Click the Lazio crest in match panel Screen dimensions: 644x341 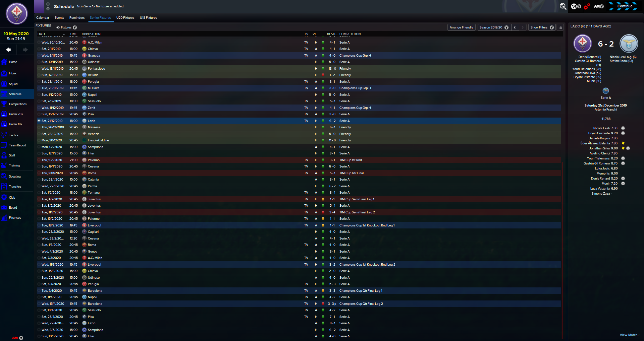coord(629,44)
